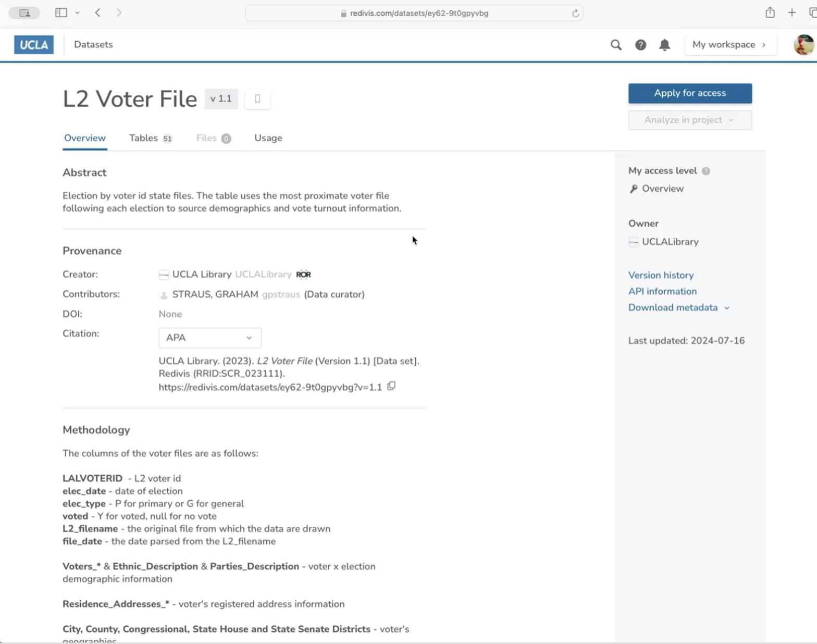This screenshot has width=817, height=644.
Task: Open the notifications bell
Action: pos(664,45)
